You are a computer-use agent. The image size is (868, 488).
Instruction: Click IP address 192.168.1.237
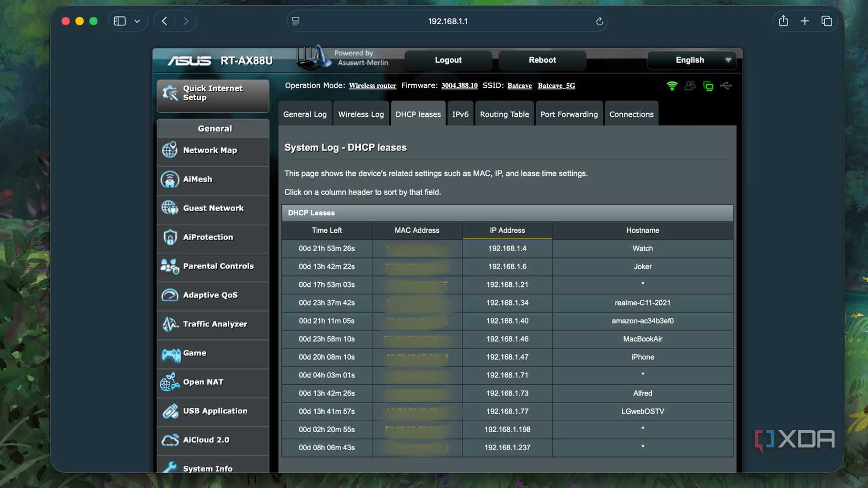[x=508, y=447]
